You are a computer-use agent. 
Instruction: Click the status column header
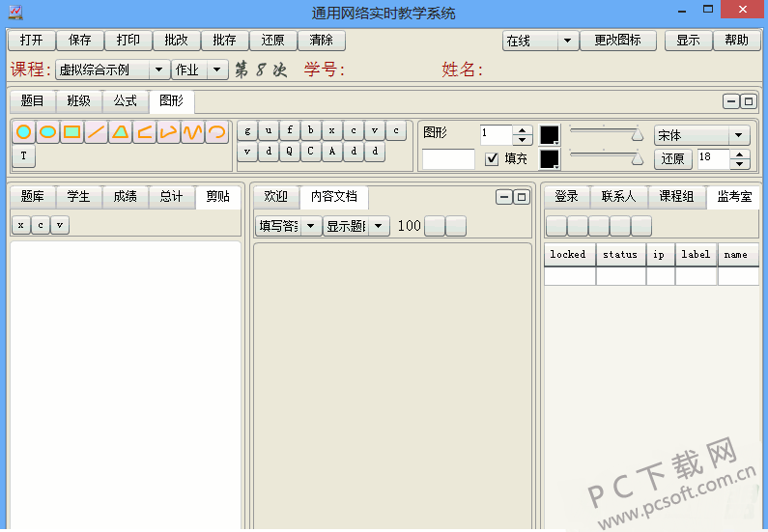click(620, 255)
